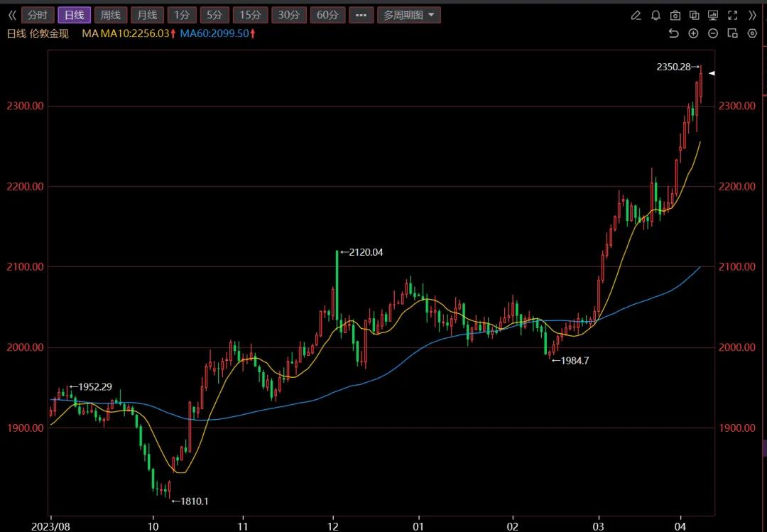
Task: Select the 日线 daily chart tab
Action: click(74, 15)
